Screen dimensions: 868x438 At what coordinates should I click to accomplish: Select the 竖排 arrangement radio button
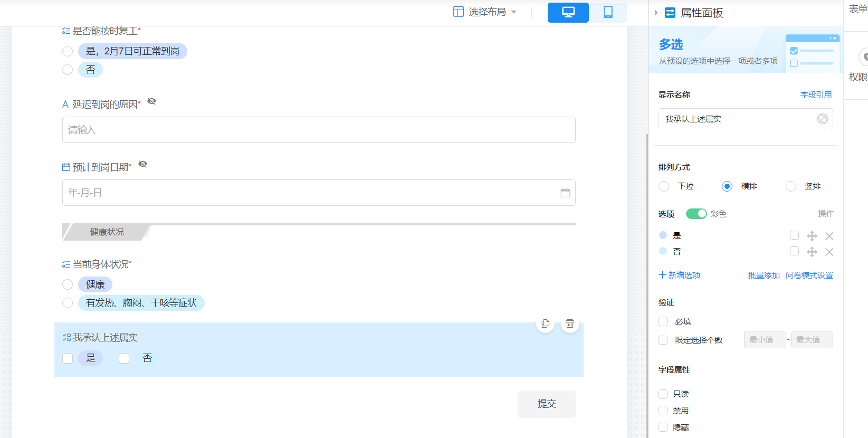click(x=790, y=186)
